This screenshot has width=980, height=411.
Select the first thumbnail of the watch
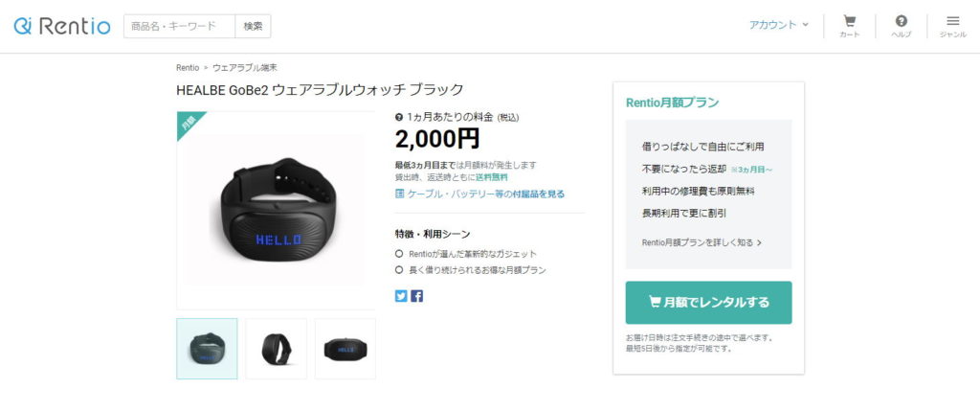coord(207,349)
